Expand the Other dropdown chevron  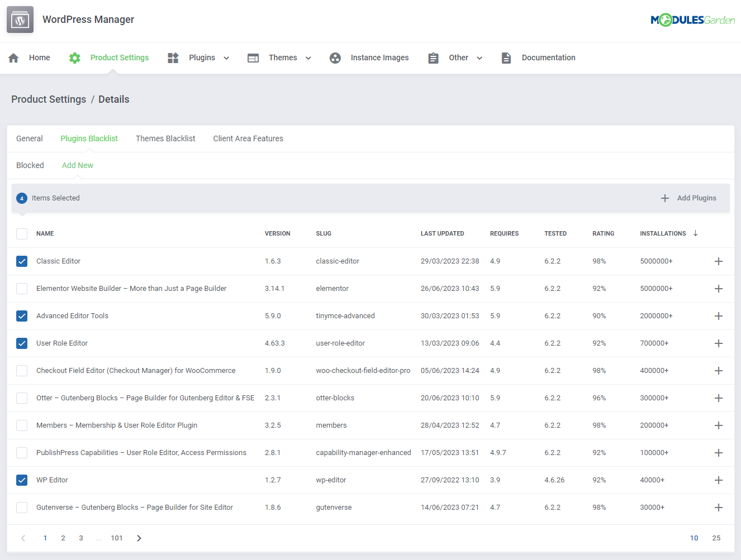pyautogui.click(x=479, y=58)
